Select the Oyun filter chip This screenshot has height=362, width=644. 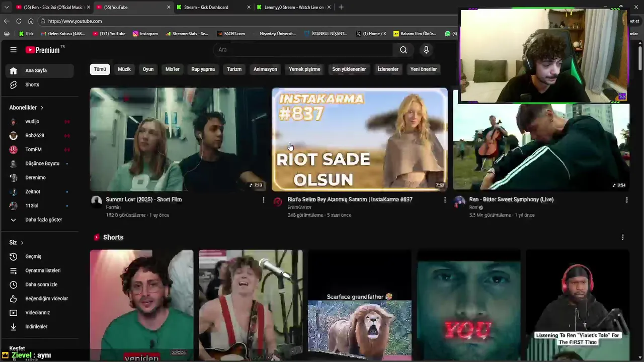coord(148,69)
